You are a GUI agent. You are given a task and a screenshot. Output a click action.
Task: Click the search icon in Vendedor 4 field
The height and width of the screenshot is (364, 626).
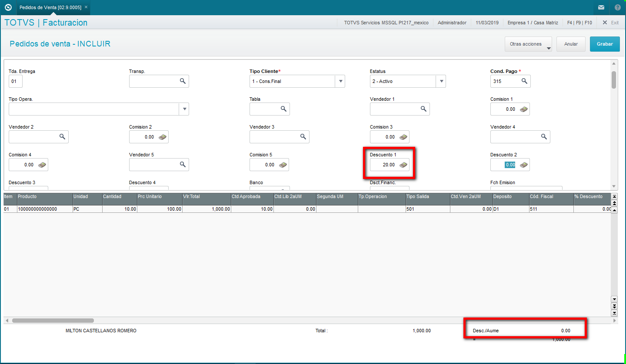click(x=544, y=137)
